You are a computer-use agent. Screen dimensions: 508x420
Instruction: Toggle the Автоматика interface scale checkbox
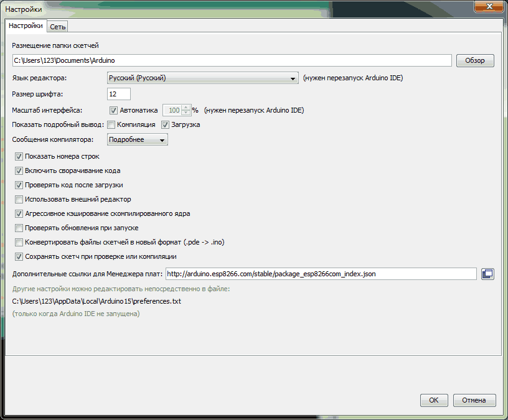pos(113,110)
